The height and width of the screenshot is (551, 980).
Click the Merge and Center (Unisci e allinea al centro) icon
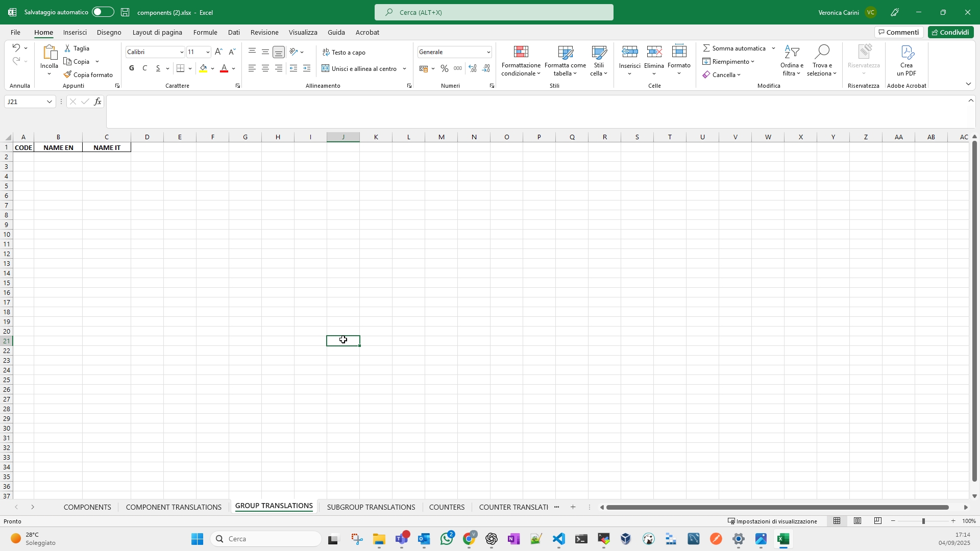point(326,68)
